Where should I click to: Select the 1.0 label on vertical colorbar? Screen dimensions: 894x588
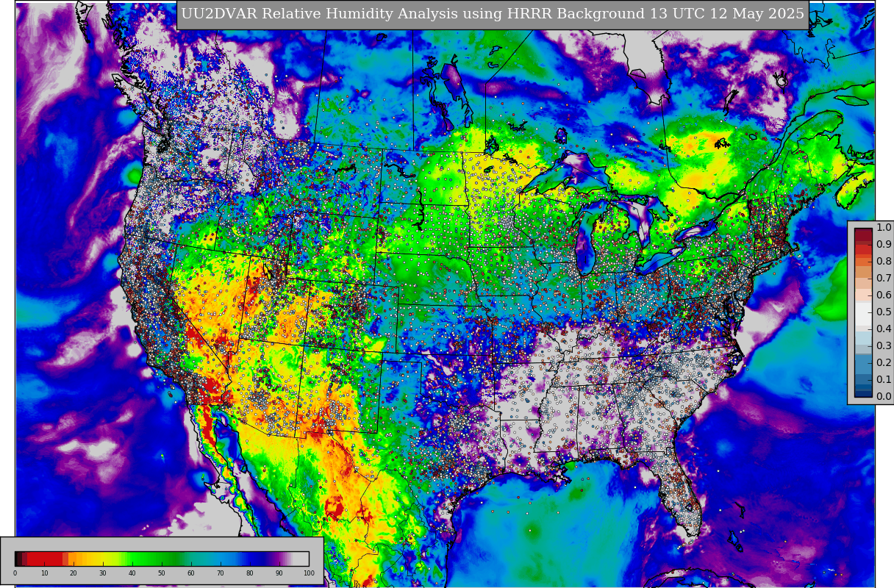(x=884, y=228)
